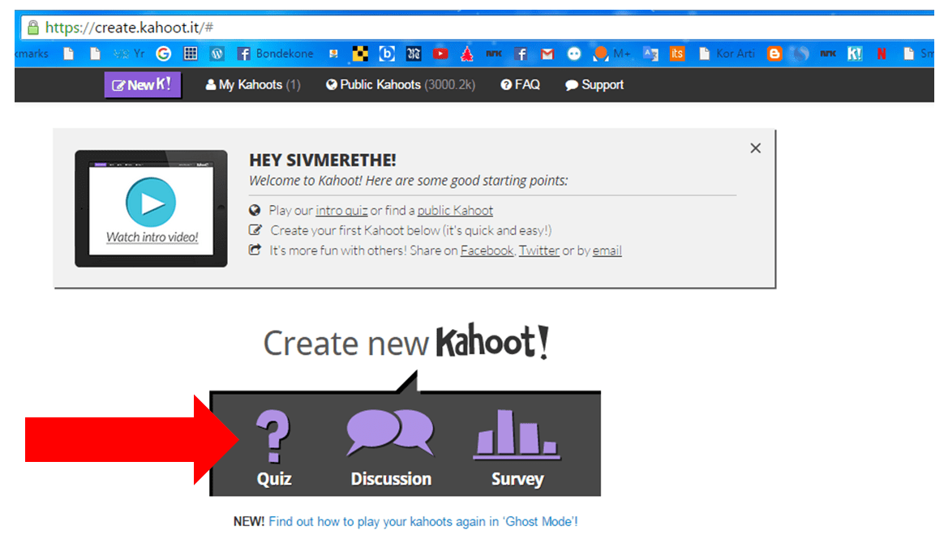Open the FAQ page
944x560 pixels.
[520, 85]
